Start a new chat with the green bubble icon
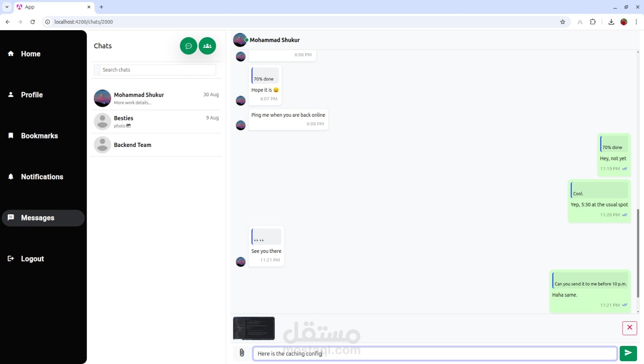 [x=188, y=46]
